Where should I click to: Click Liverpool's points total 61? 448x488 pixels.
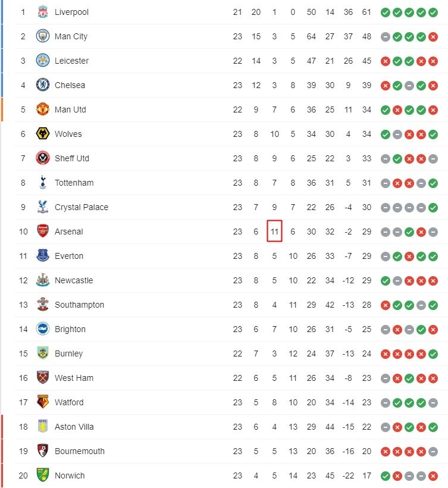[366, 12]
